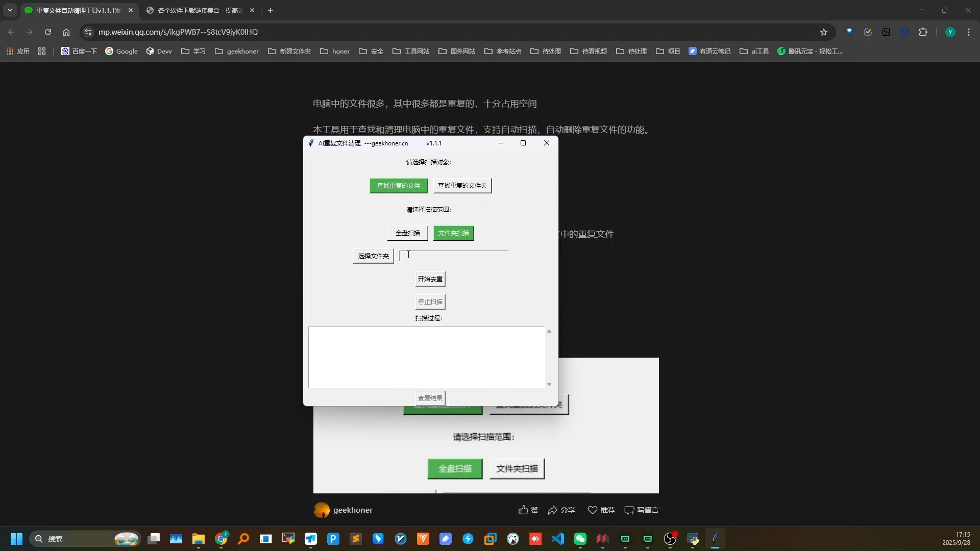Expand the geekhoner bookmark folder

coord(237,52)
